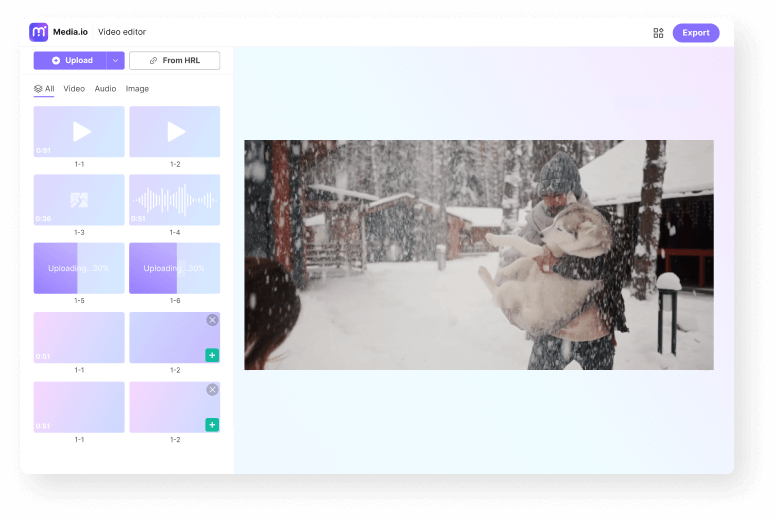Viewport: 777px width, 518px height.
Task: Switch to the All media tab
Action: [x=44, y=89]
